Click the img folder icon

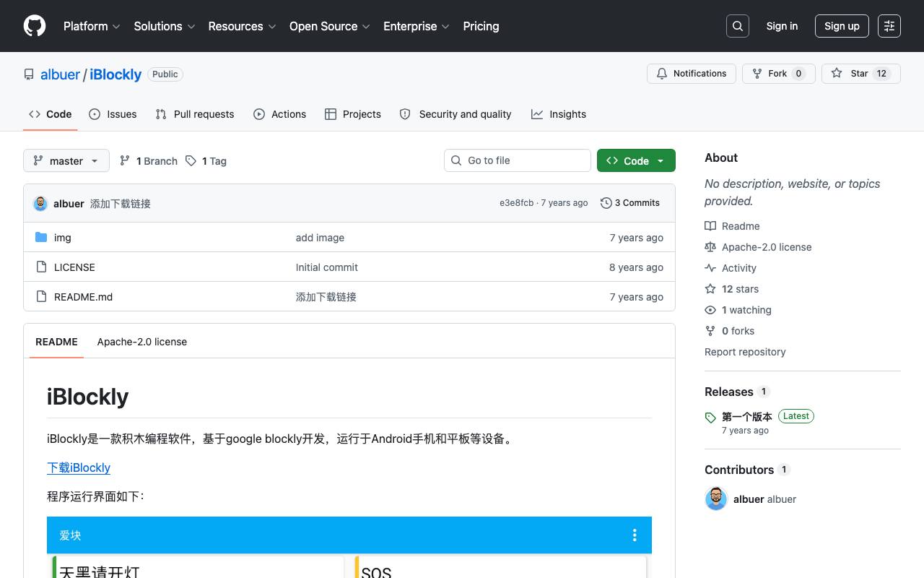pyautogui.click(x=41, y=238)
